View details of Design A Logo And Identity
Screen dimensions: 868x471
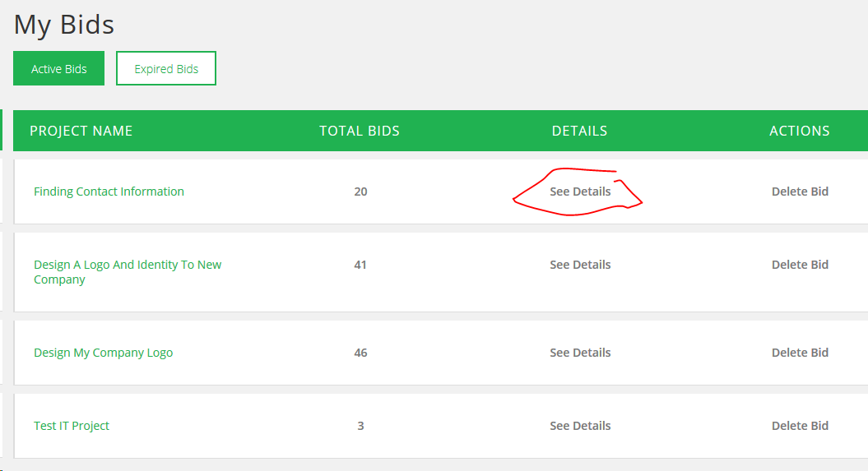[x=580, y=265]
